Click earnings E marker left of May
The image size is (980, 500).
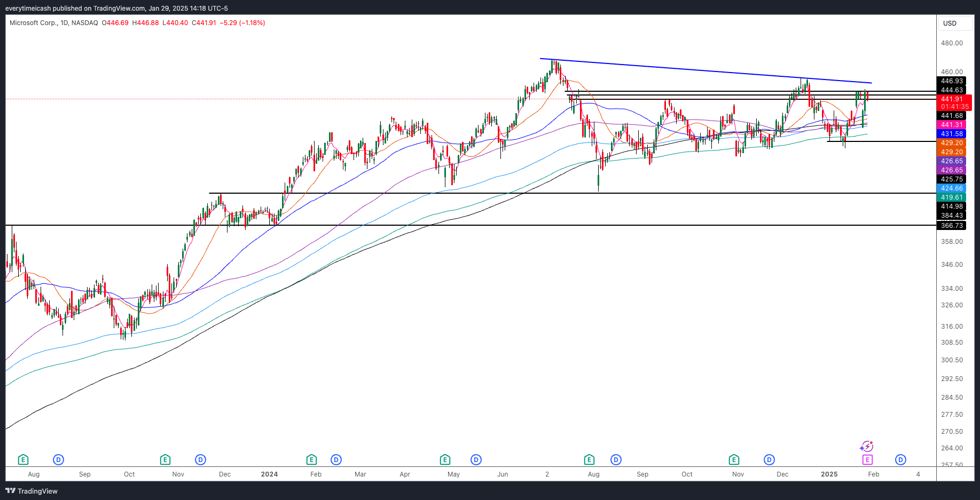click(x=445, y=459)
